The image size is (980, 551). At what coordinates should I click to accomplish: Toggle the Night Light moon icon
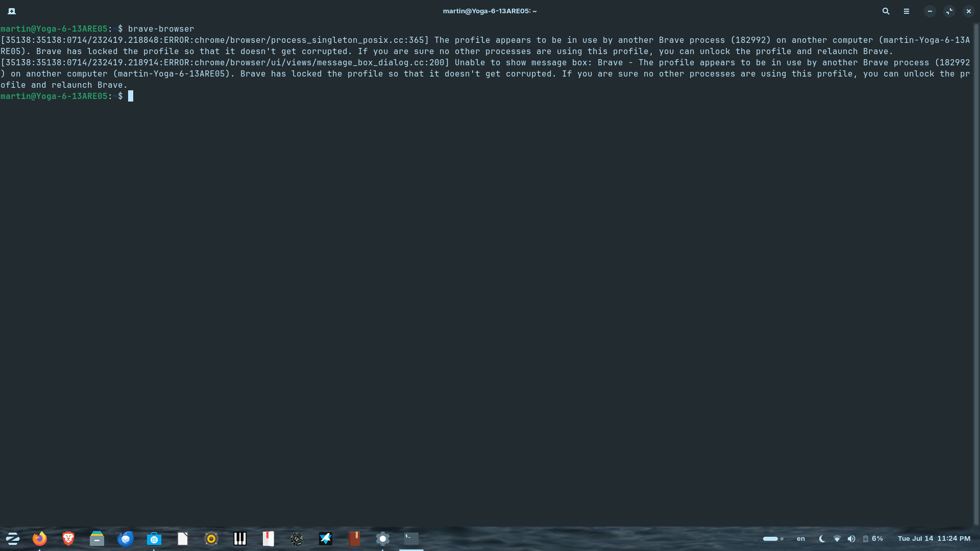pos(822,539)
